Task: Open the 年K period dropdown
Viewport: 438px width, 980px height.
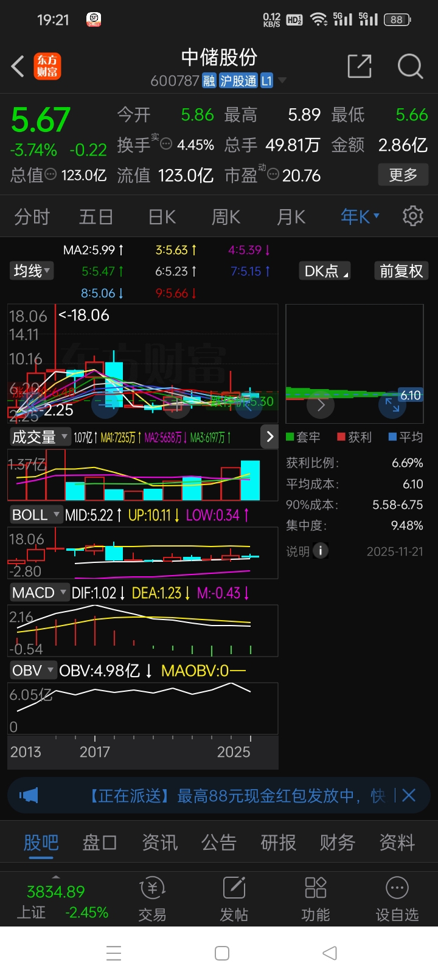Action: click(360, 216)
